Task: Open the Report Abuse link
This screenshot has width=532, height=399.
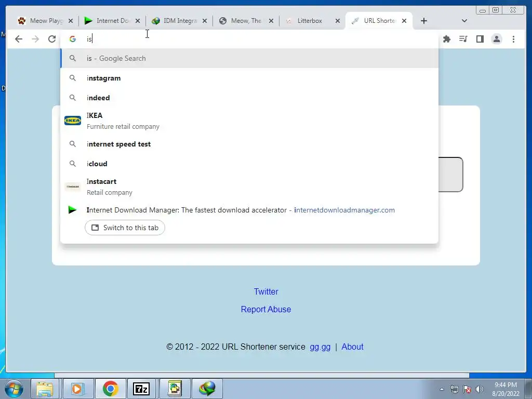Action: click(266, 309)
